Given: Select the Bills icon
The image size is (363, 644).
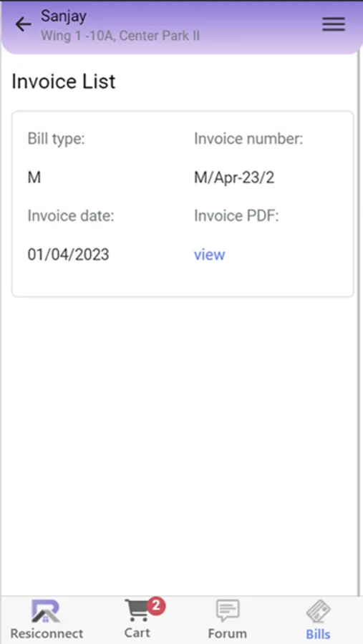Looking at the screenshot, I should click(x=318, y=612).
